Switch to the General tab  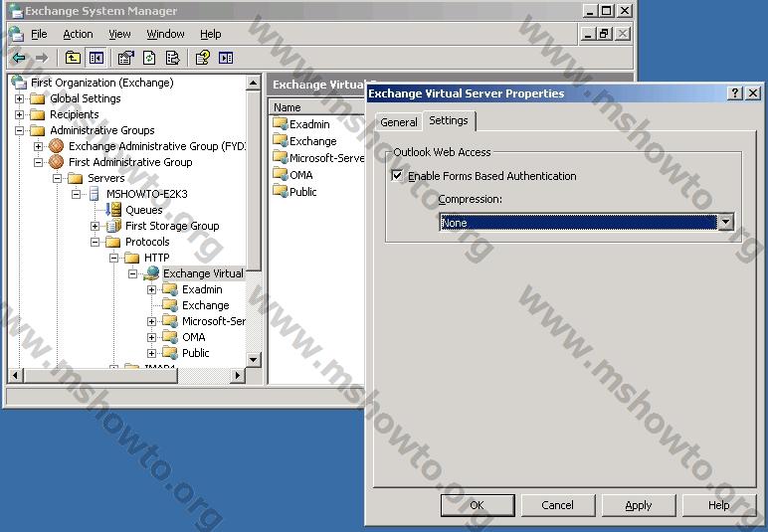pos(399,122)
